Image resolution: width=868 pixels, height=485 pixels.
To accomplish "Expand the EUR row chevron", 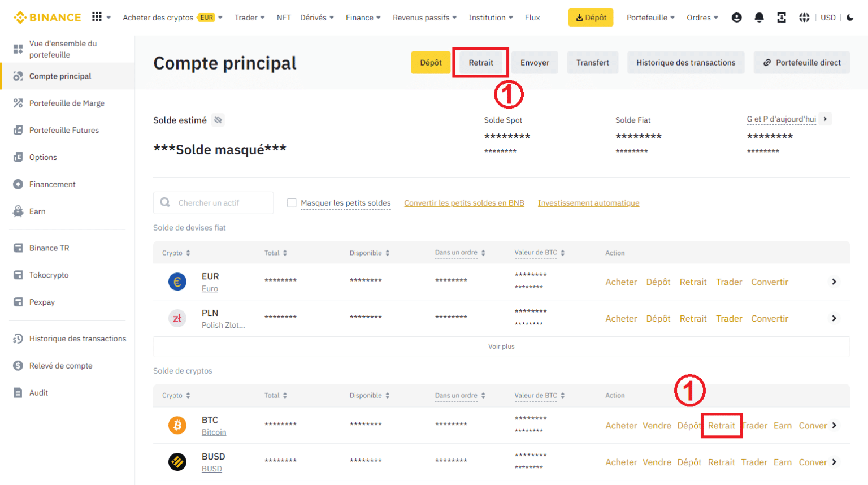I will (x=834, y=282).
